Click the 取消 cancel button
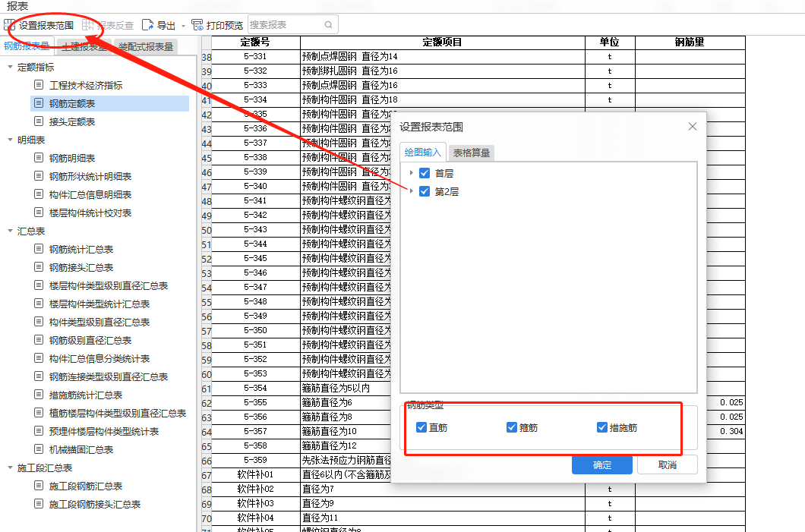This screenshot has height=532, width=805. [668, 464]
